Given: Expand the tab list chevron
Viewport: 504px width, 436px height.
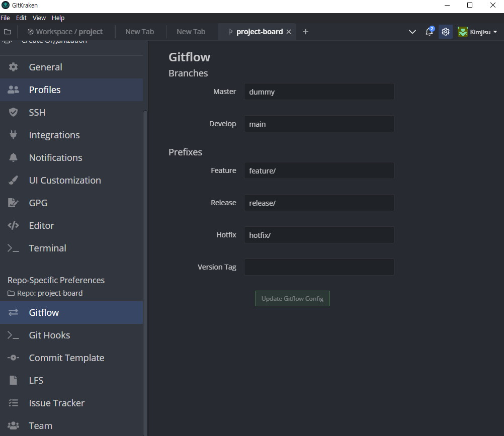Looking at the screenshot, I should (x=412, y=32).
